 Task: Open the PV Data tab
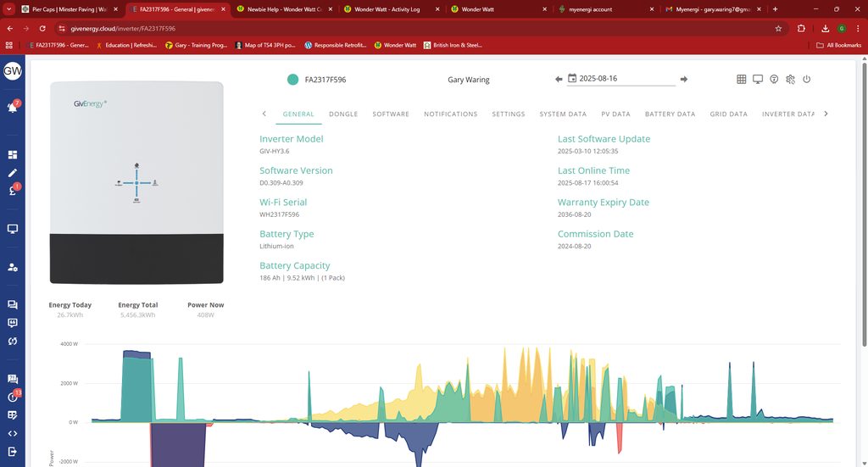[x=615, y=114]
